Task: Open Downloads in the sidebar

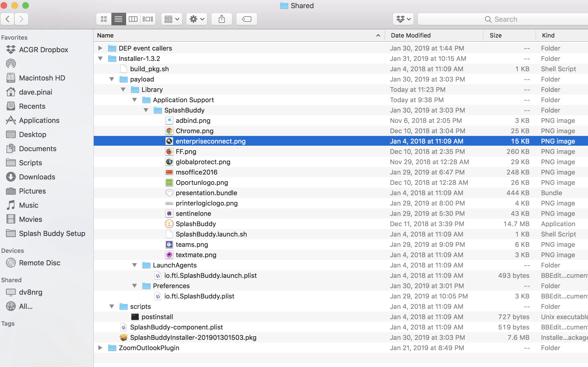Action: [37, 177]
